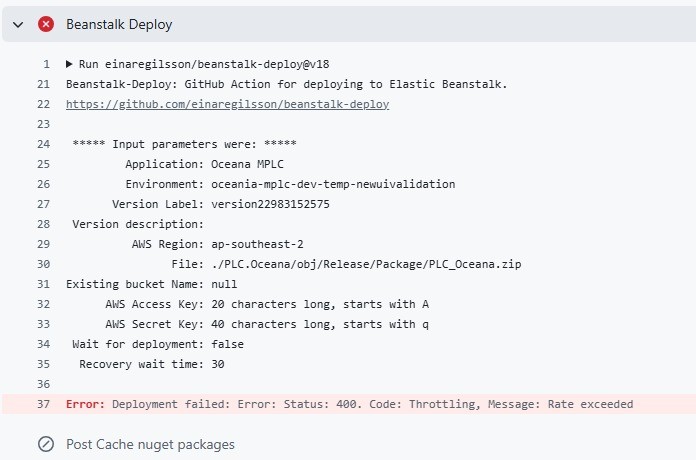Collapse the Beanstalk Deploy step chevron
Image resolution: width=696 pixels, height=460 pixels.
(18, 24)
